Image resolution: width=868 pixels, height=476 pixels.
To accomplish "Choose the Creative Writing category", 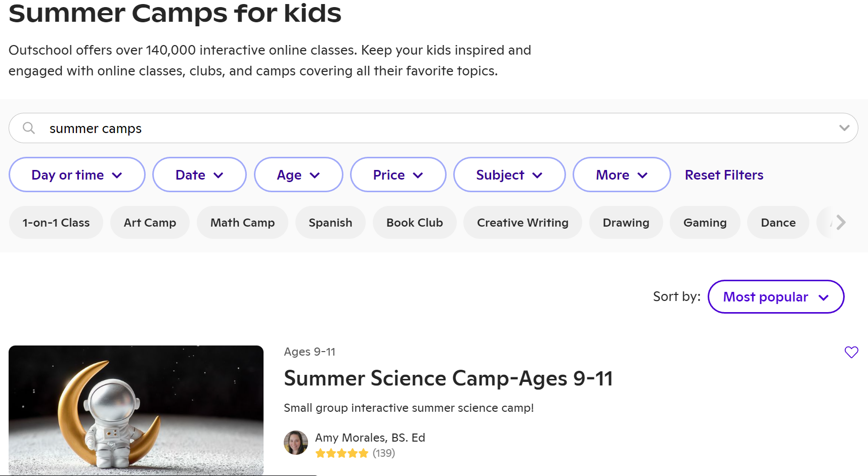I will pos(523,223).
